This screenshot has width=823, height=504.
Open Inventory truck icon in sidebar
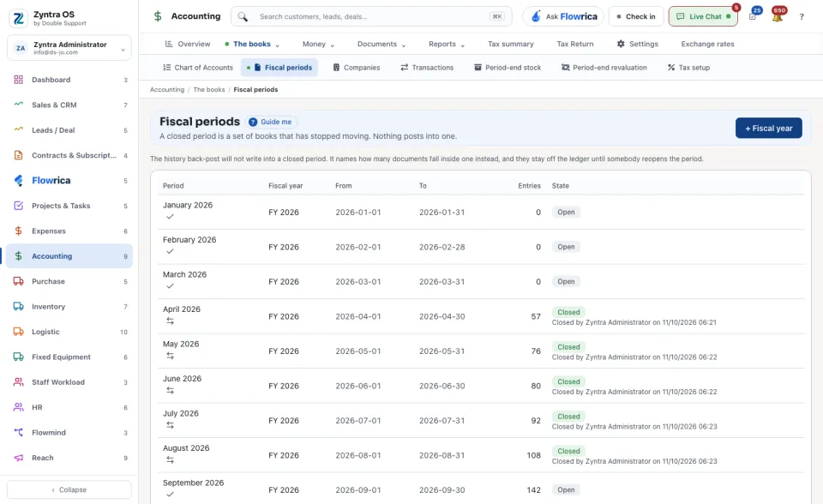(18, 307)
